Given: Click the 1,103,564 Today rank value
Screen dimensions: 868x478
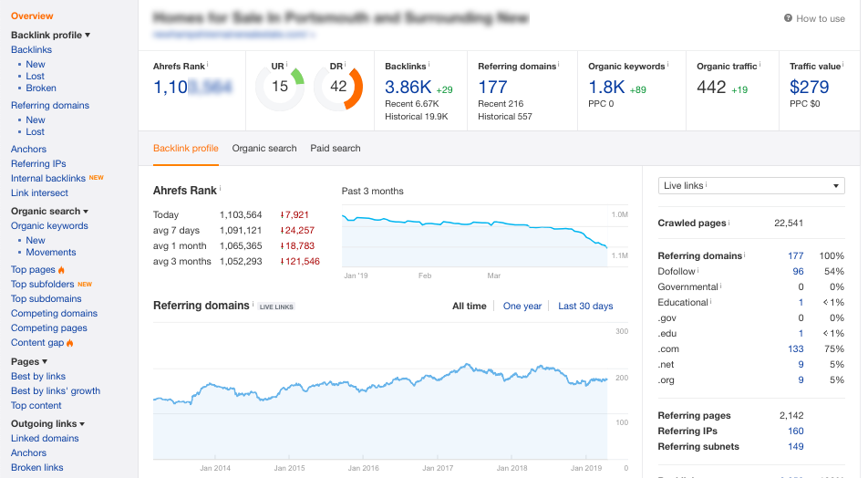Looking at the screenshot, I should 241,215.
